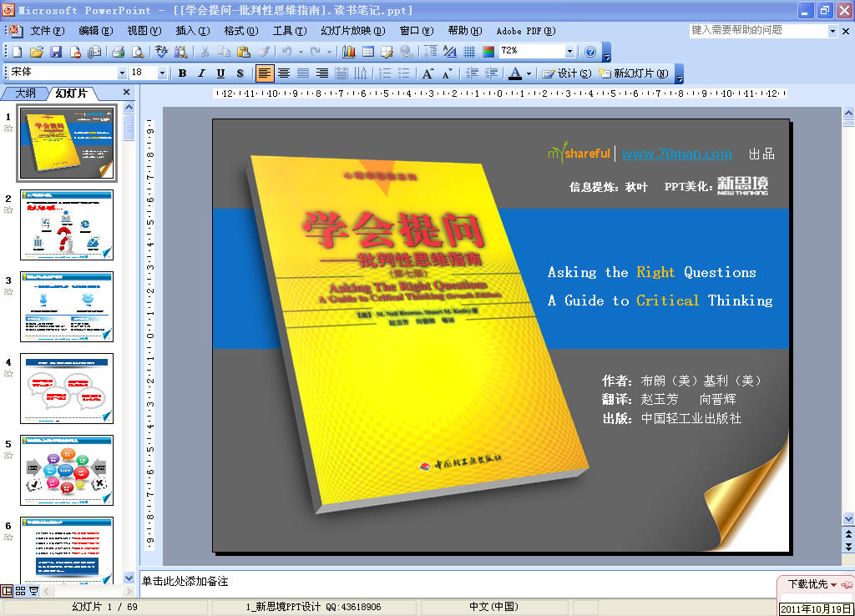Screen dimensions: 855x616
Task: Open the font name dropdown 宋体
Action: pos(122,73)
